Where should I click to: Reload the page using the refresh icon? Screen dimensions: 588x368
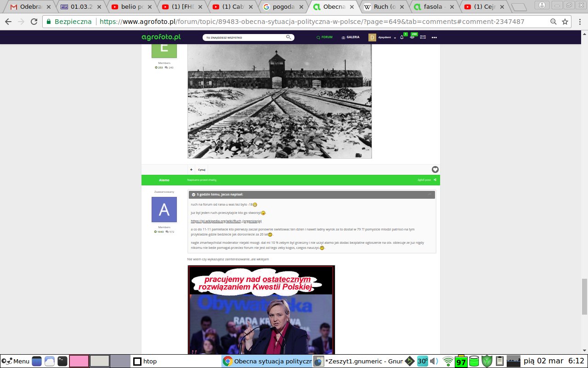(x=34, y=22)
